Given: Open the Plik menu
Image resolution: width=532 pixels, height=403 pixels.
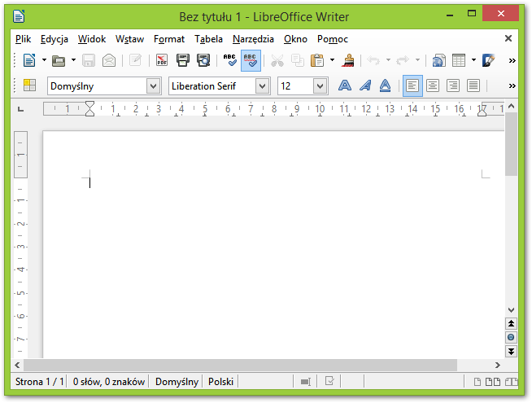Looking at the screenshot, I should pos(23,39).
